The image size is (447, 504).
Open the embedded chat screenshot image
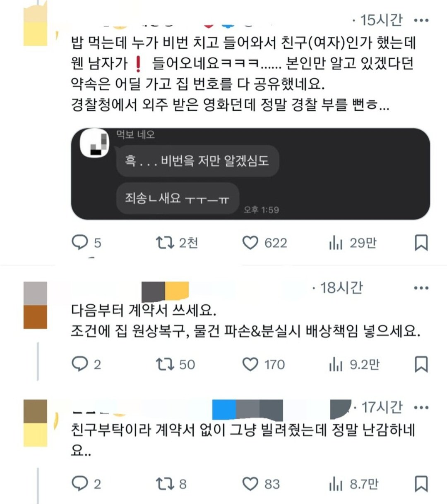point(250,174)
